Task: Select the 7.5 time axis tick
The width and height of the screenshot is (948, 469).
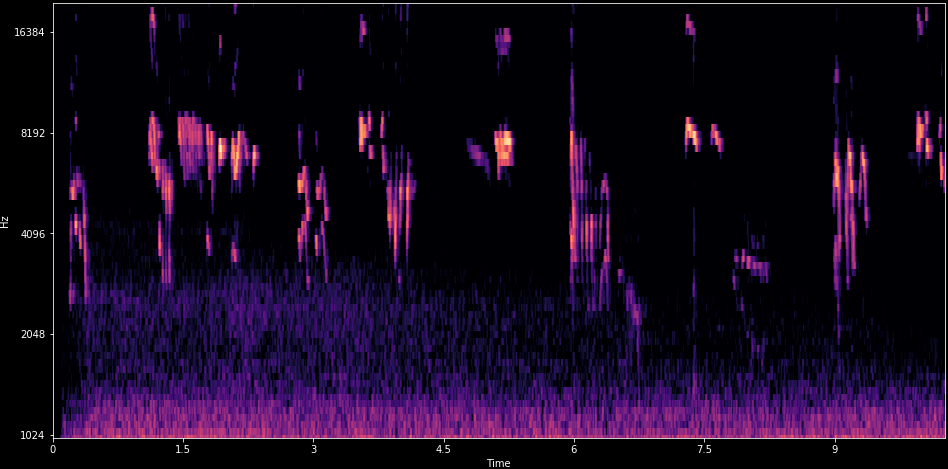Action: (x=704, y=449)
